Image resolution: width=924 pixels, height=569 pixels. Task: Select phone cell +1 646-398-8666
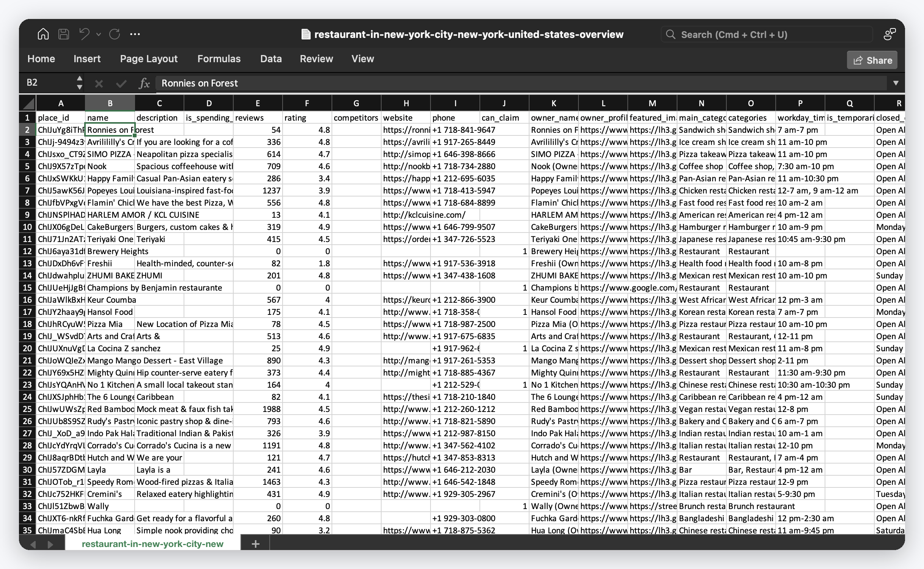[x=455, y=154]
